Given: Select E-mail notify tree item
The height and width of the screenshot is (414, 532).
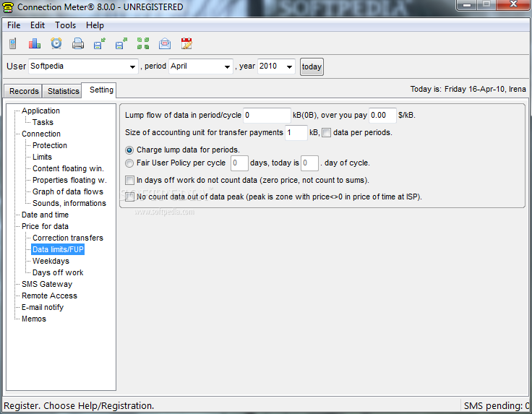Looking at the screenshot, I should tap(43, 307).
